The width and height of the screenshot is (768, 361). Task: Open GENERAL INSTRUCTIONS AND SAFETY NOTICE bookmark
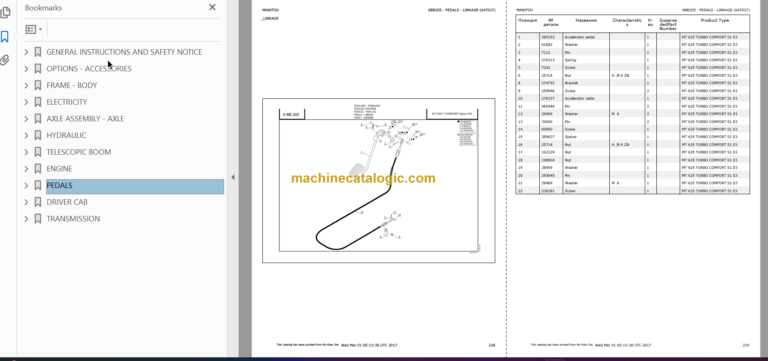(124, 52)
